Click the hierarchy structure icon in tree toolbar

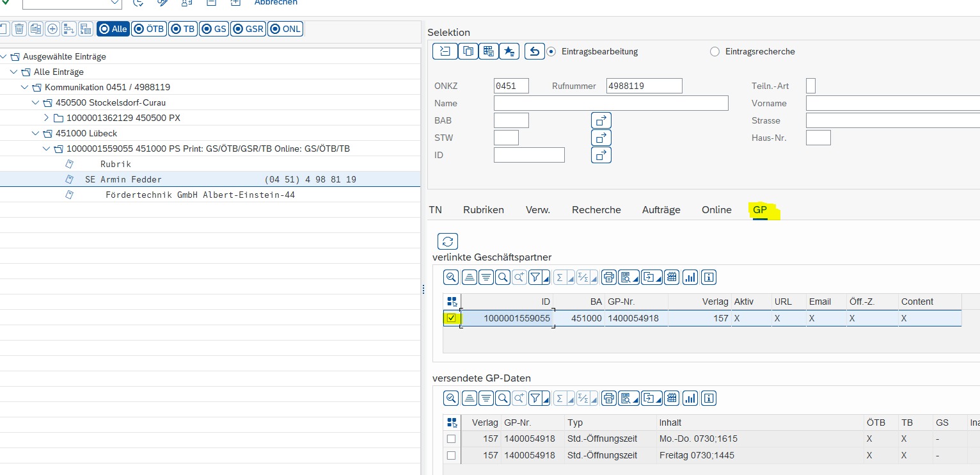coord(69,29)
